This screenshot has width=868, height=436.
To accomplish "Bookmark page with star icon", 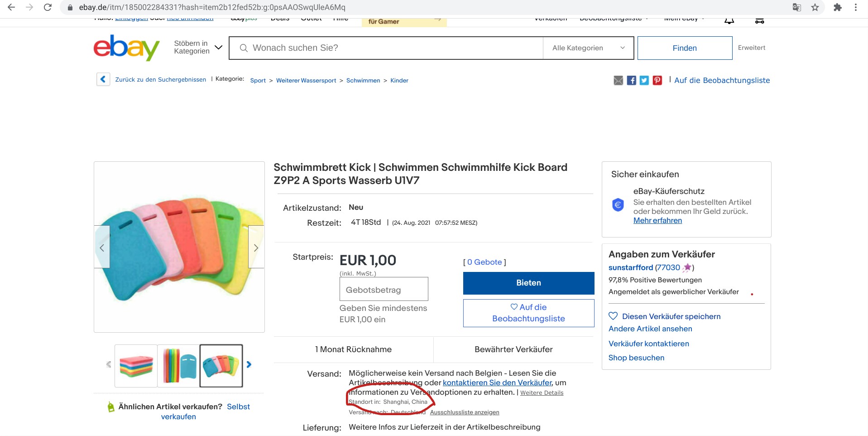I will pyautogui.click(x=815, y=7).
